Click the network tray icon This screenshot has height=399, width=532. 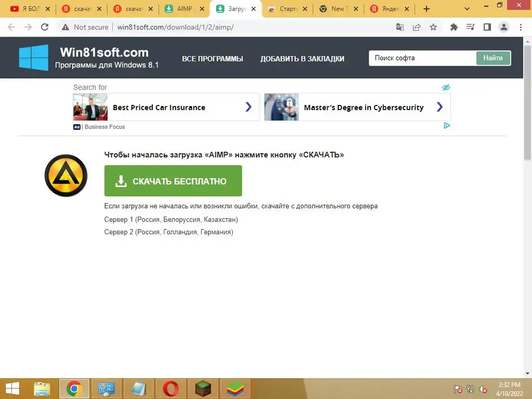click(x=471, y=389)
